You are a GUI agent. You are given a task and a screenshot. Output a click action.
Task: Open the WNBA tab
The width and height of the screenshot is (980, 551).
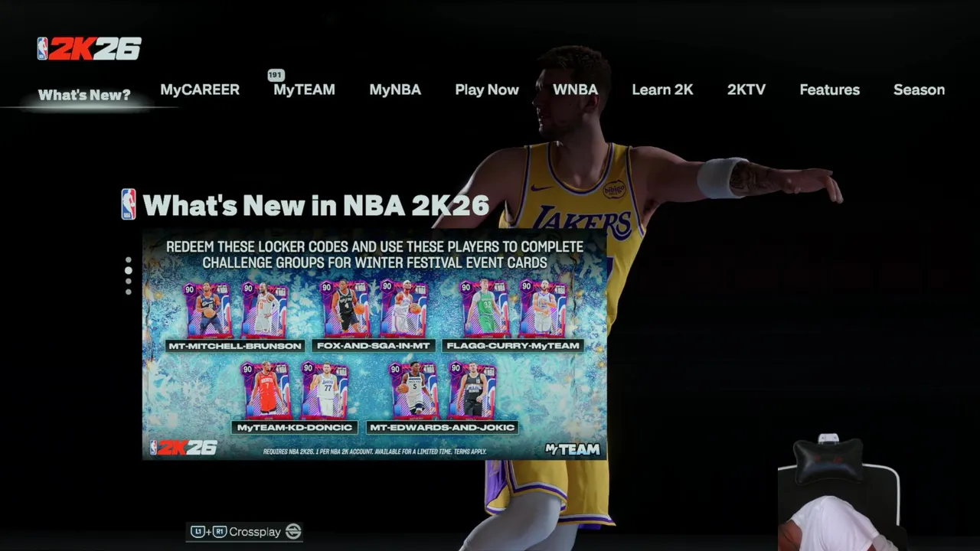point(575,90)
